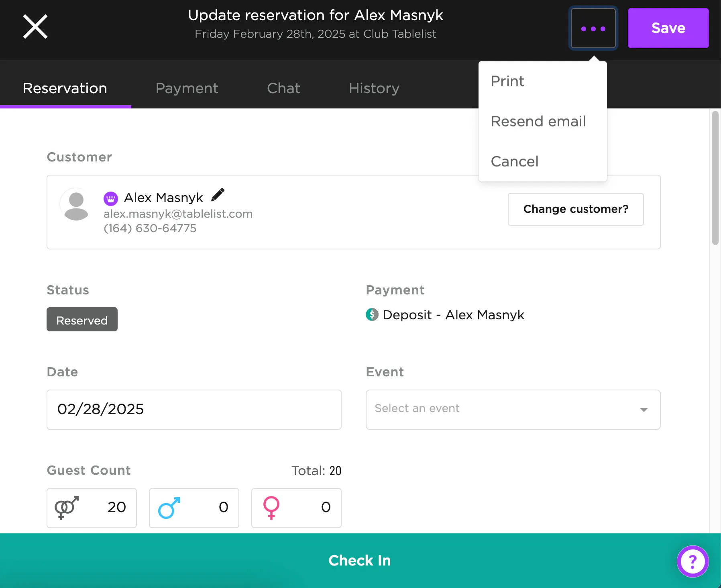Click the date field showing 02/28/2025
The width and height of the screenshot is (721, 588).
pos(194,409)
